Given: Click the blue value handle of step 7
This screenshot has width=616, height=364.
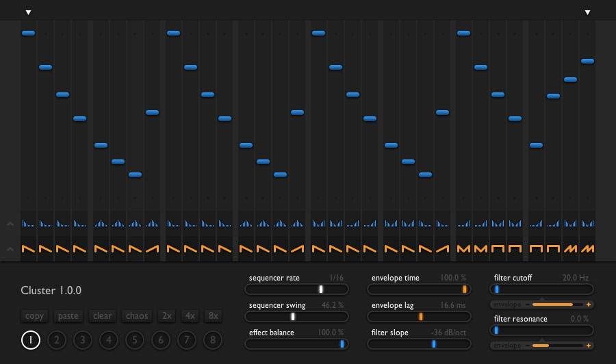Looking at the screenshot, I should pyautogui.click(x=135, y=174).
